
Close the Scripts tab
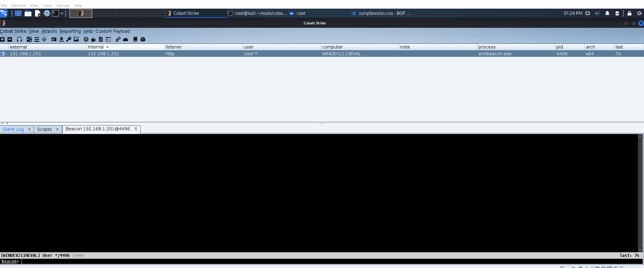57,129
